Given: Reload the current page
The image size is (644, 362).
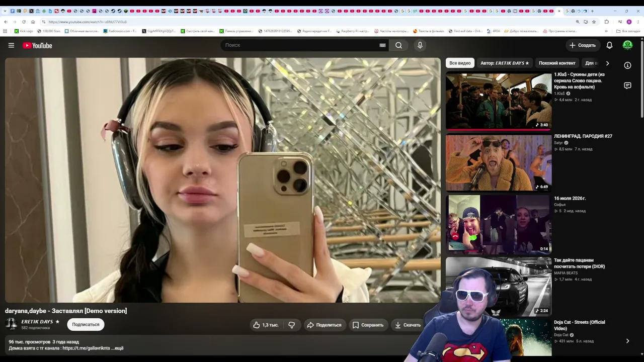Looking at the screenshot, I should 24,22.
